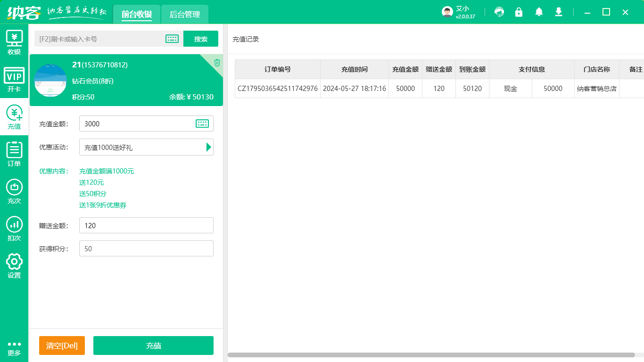Click the lock icon in title bar
Viewport: 644px width, 362px height.
tap(519, 12)
